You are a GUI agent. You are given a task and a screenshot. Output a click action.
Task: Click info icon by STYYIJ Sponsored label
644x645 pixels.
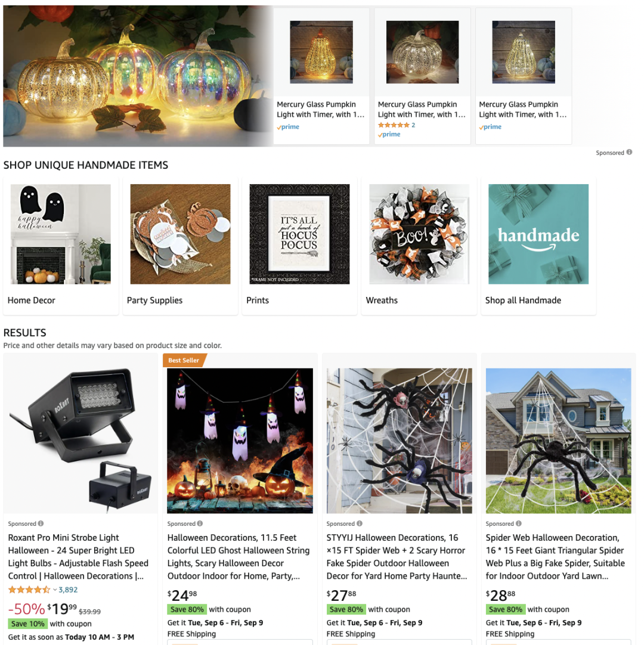[x=359, y=523]
